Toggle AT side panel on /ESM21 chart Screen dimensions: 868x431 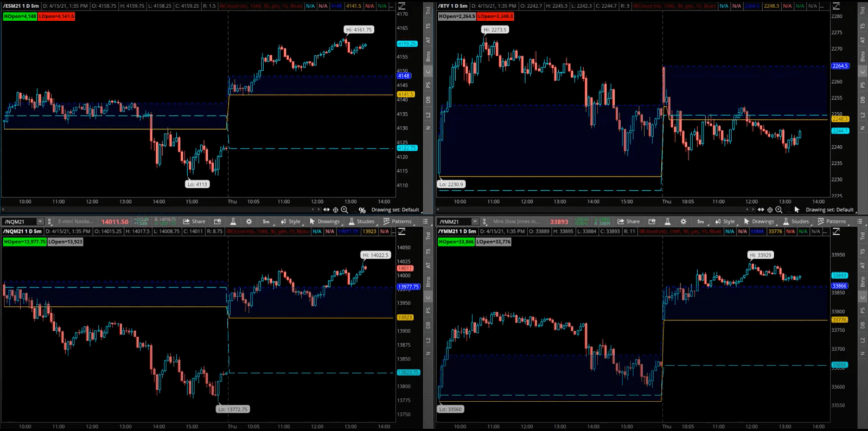click(428, 41)
